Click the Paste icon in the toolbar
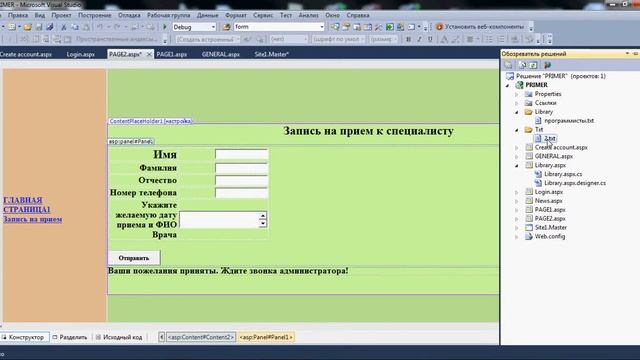This screenshot has height=360, width=640. pos(87,27)
